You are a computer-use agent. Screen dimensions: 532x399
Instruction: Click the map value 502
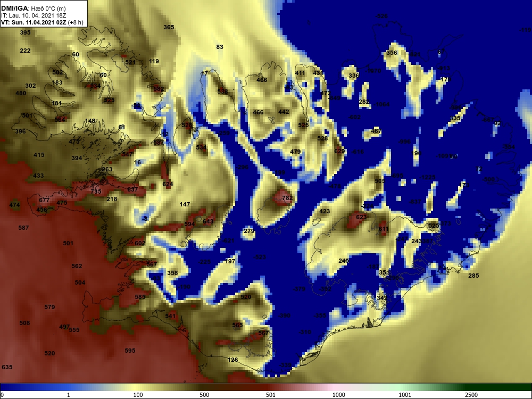pyautogui.click(x=57, y=72)
